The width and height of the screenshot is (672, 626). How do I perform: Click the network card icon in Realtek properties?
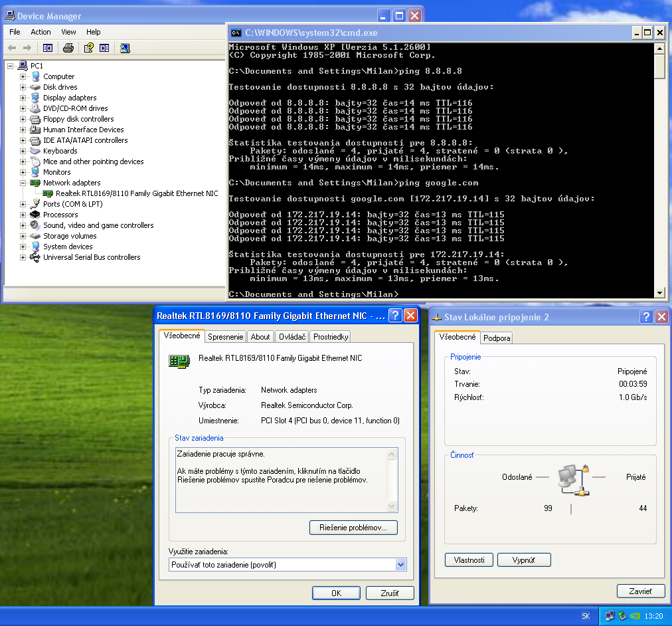point(179,362)
